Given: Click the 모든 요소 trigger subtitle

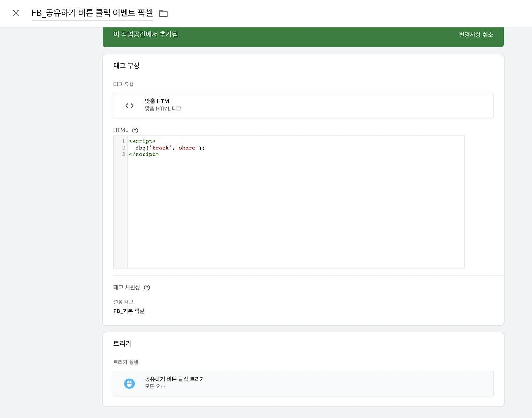Looking at the screenshot, I should click(x=155, y=386).
